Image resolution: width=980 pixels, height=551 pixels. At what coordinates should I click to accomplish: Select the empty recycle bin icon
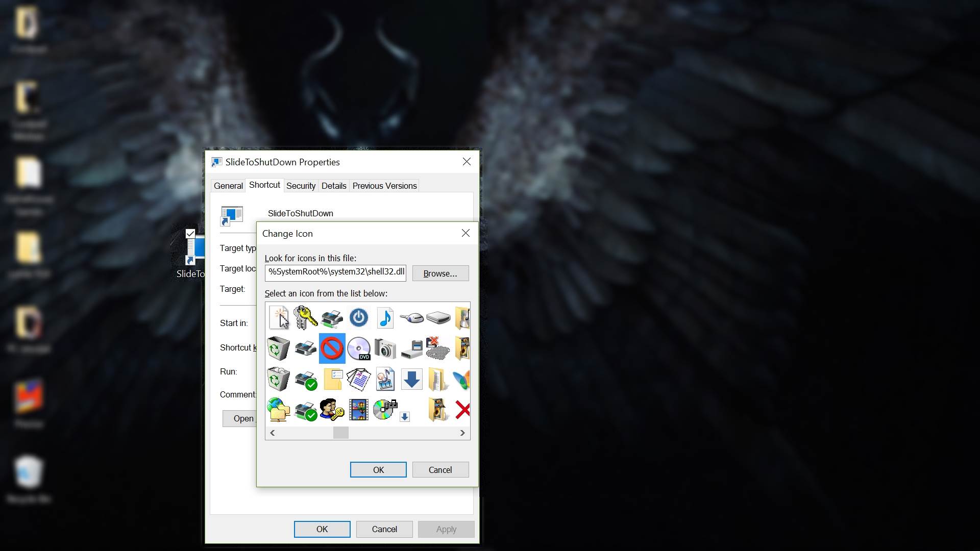[x=278, y=349]
